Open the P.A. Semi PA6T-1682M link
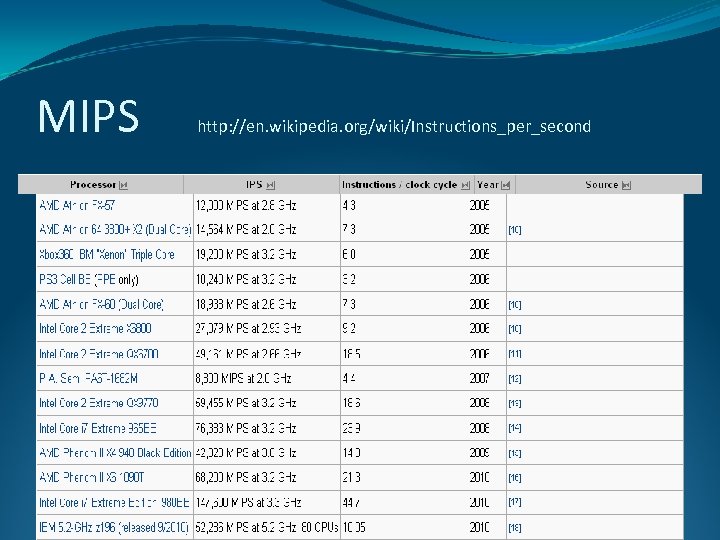This screenshot has width=720, height=540. [x=88, y=378]
